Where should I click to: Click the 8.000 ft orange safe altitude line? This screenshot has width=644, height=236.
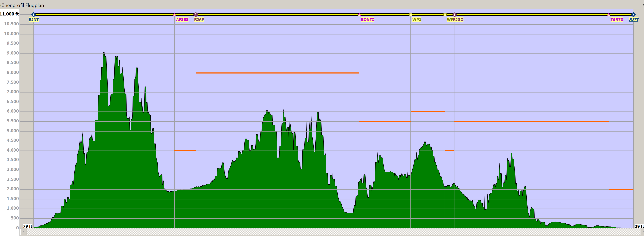click(x=277, y=73)
